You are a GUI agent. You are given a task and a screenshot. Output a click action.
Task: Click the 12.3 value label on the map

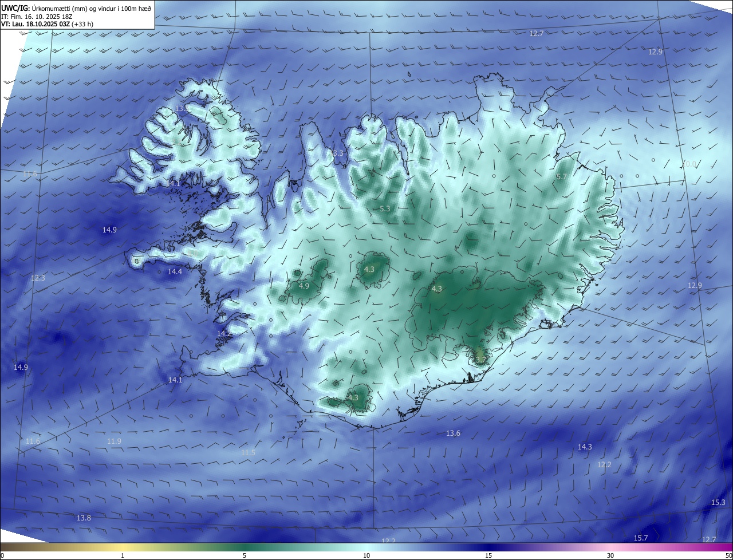(x=38, y=278)
